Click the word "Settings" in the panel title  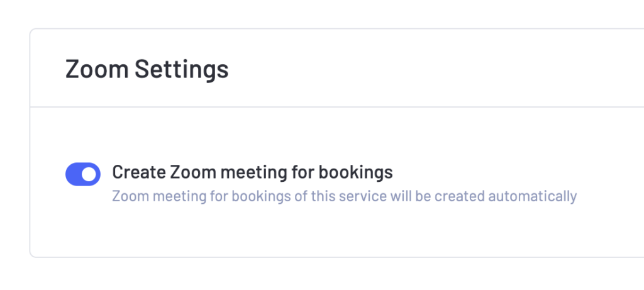tap(181, 69)
